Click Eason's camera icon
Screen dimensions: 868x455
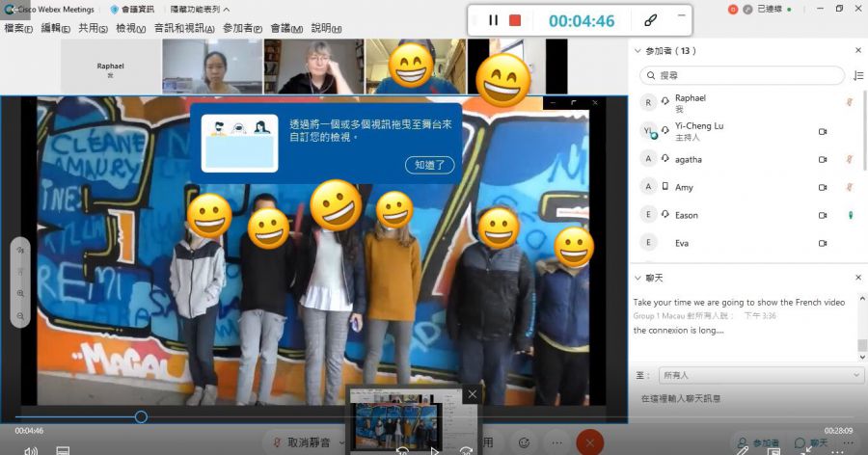[823, 215]
